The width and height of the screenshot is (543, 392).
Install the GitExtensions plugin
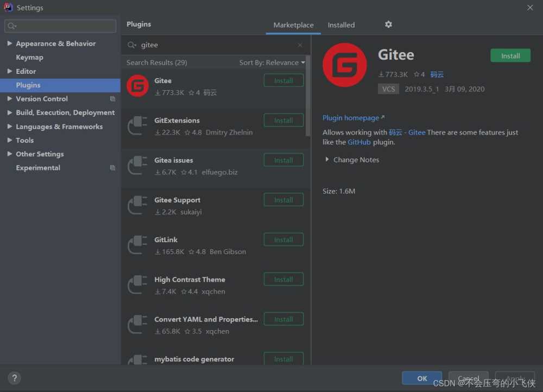click(283, 121)
